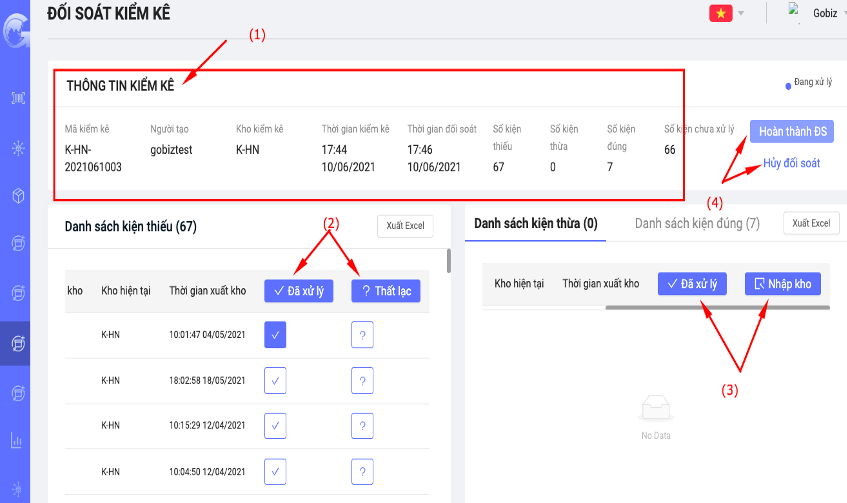This screenshot has width=847, height=503.
Task: Toggle lost question-mark box for row 10:15:29
Action: [x=362, y=426]
